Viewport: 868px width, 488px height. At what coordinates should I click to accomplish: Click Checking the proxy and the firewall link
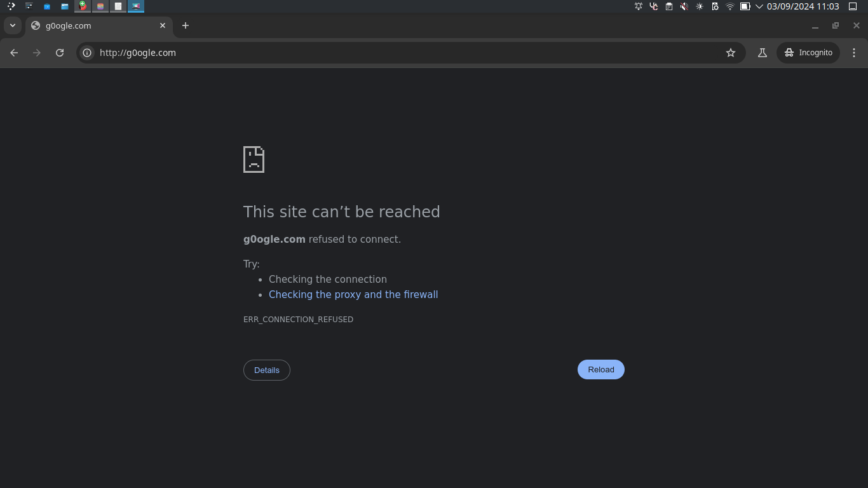click(353, 294)
